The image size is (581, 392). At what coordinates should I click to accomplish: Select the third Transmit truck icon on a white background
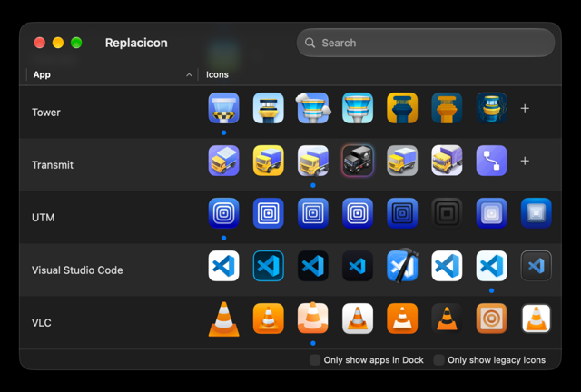tap(313, 161)
